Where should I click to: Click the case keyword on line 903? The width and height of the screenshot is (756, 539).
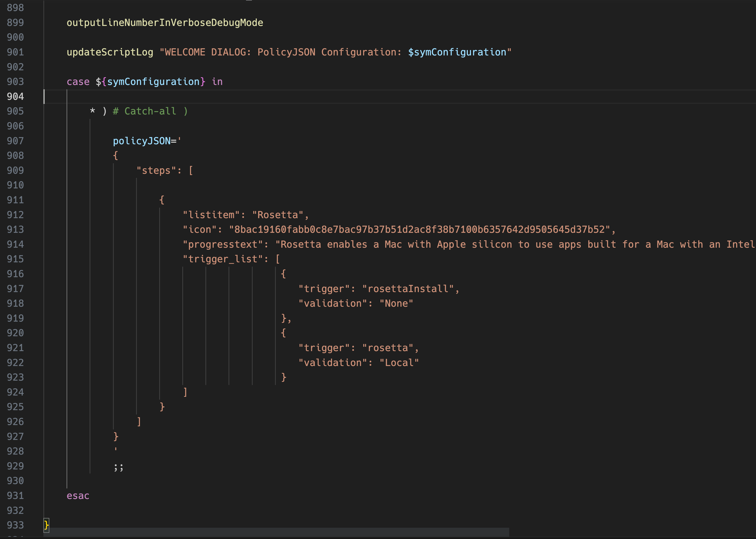tap(78, 82)
